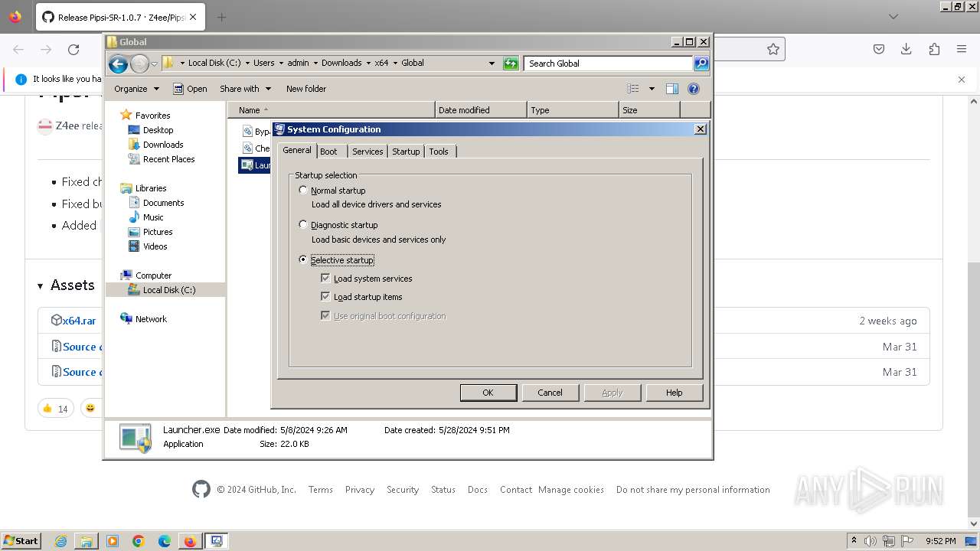980x551 pixels.
Task: Launch Google Chrome from the taskbar
Action: (x=139, y=541)
